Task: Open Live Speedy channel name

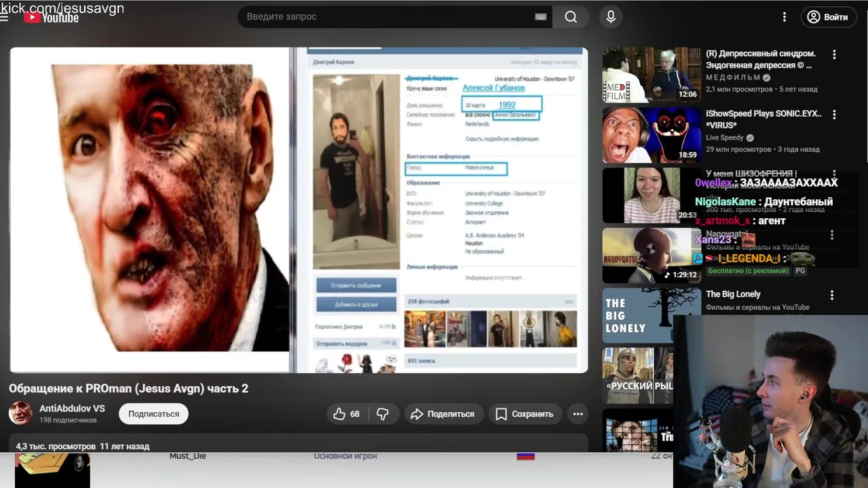Action: coord(724,138)
